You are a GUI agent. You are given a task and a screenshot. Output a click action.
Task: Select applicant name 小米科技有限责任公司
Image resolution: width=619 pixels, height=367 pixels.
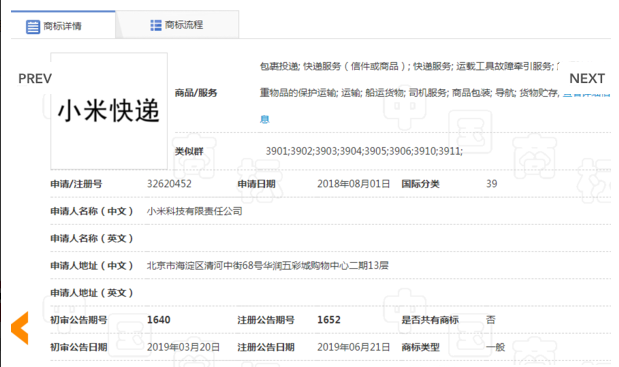pos(195,211)
